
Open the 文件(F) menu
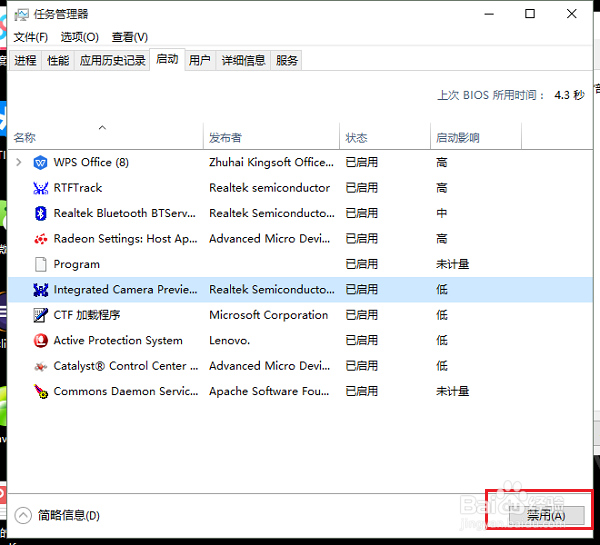(x=31, y=37)
